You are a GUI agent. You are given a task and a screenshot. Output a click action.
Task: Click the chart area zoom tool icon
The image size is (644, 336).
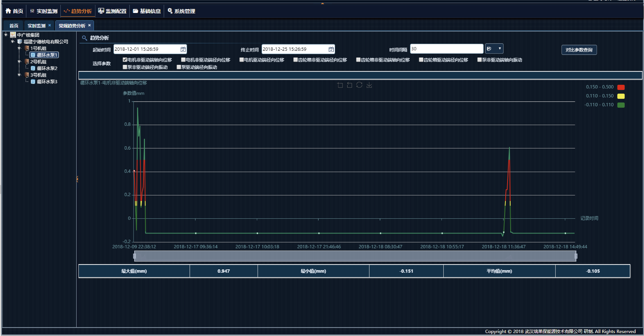pyautogui.click(x=340, y=85)
